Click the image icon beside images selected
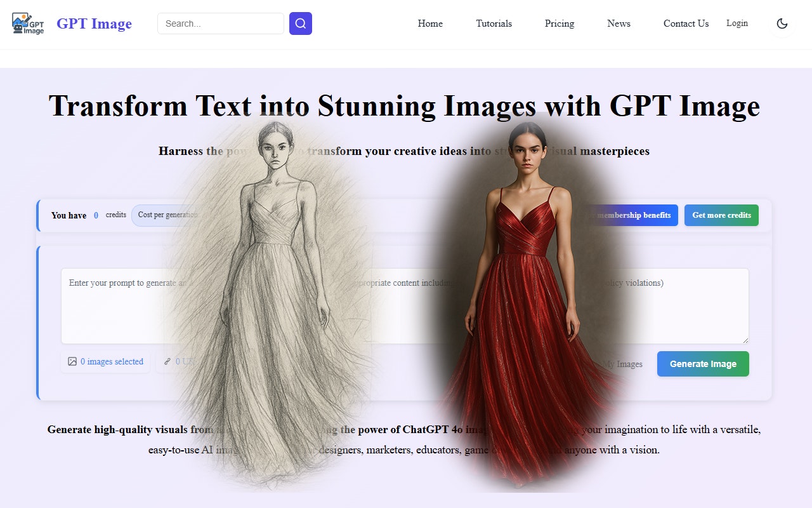 tap(72, 361)
